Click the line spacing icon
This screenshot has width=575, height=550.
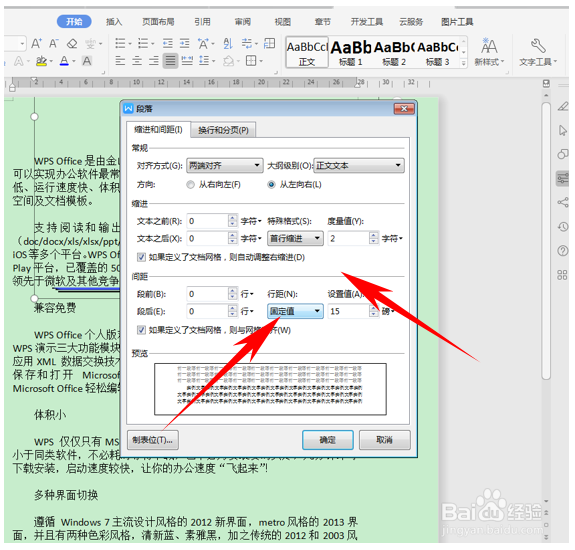click(x=204, y=60)
